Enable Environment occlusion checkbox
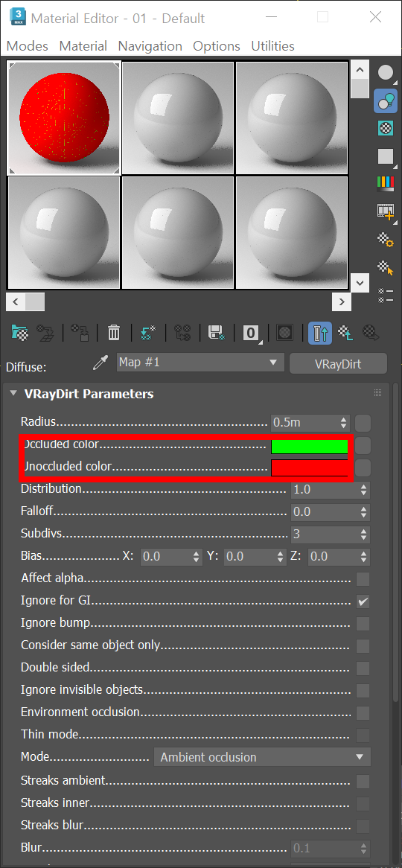The height and width of the screenshot is (868, 402). pyautogui.click(x=363, y=713)
